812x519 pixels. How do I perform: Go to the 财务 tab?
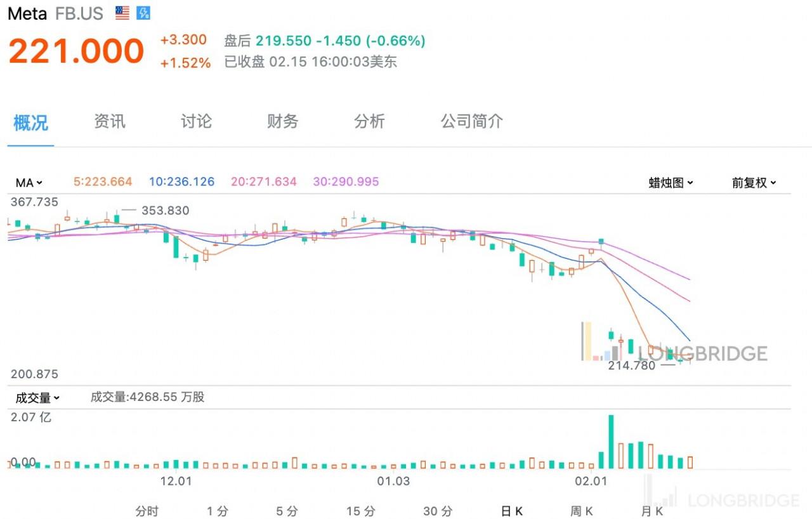click(282, 121)
